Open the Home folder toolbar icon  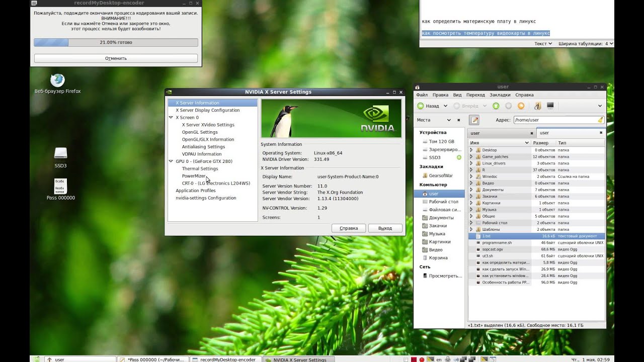537,106
